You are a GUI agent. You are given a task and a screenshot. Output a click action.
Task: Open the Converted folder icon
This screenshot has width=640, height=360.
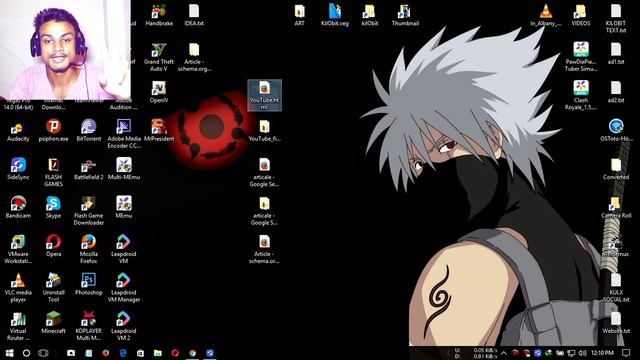tap(616, 169)
